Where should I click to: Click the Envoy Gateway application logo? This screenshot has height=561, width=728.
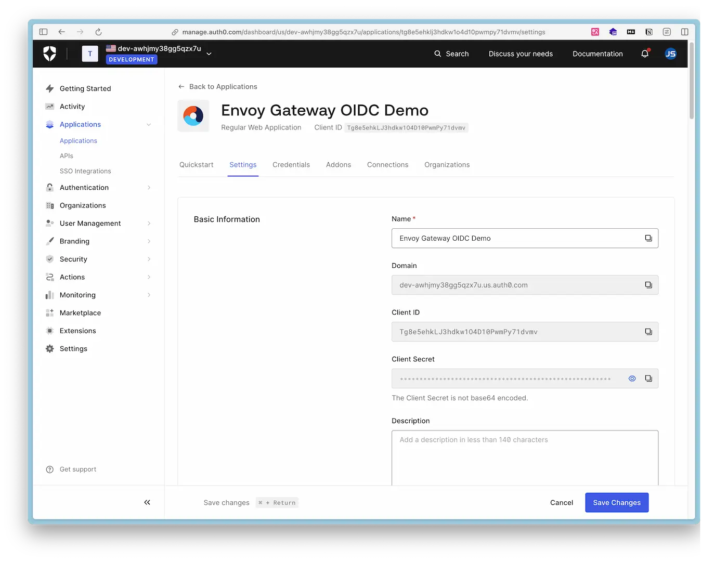coord(193,116)
